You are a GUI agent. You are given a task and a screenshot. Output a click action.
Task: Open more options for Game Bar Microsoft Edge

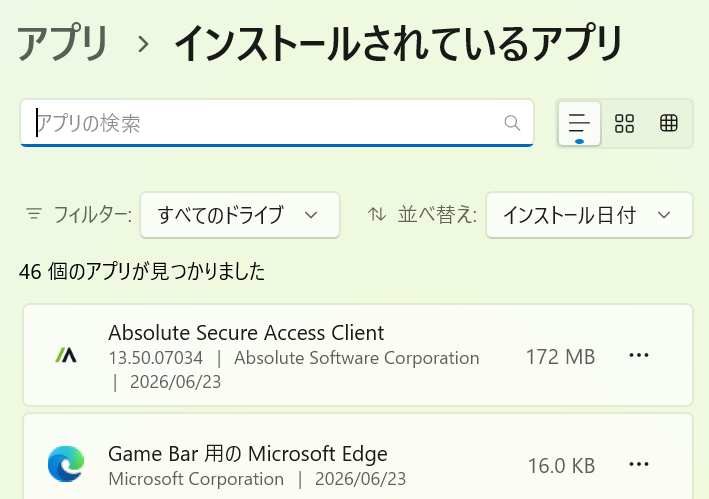(638, 464)
